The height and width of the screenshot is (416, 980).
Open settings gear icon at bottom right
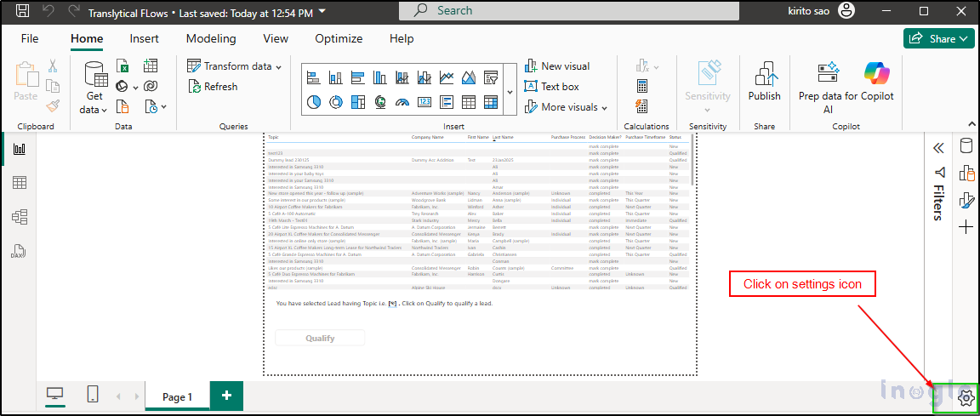(966, 397)
